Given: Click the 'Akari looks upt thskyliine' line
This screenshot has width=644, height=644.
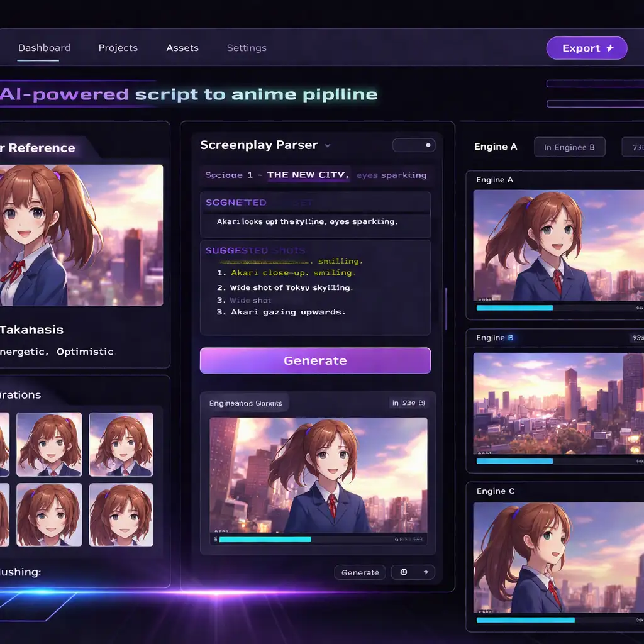Looking at the screenshot, I should click(x=307, y=222).
